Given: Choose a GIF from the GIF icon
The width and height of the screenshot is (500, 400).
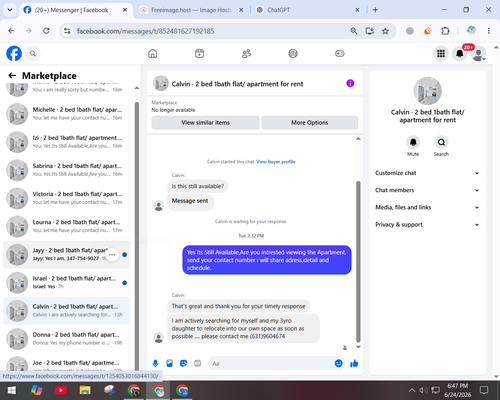Looking at the screenshot, I should tap(198, 363).
